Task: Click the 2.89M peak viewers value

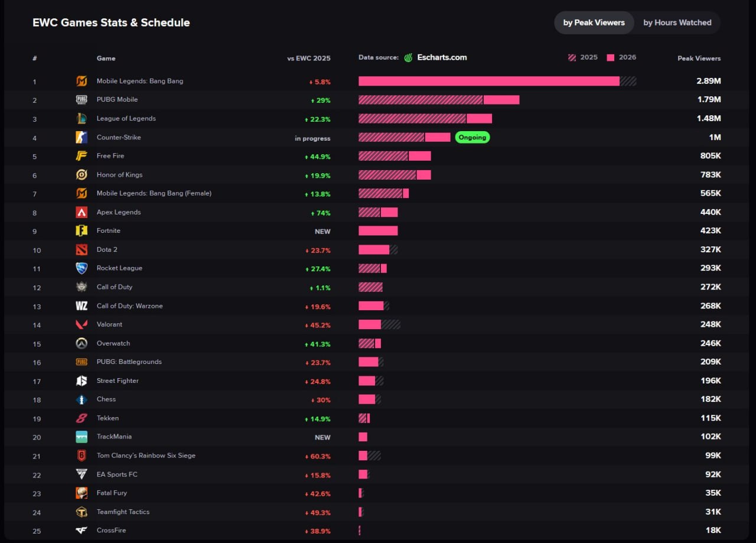Action: [709, 81]
